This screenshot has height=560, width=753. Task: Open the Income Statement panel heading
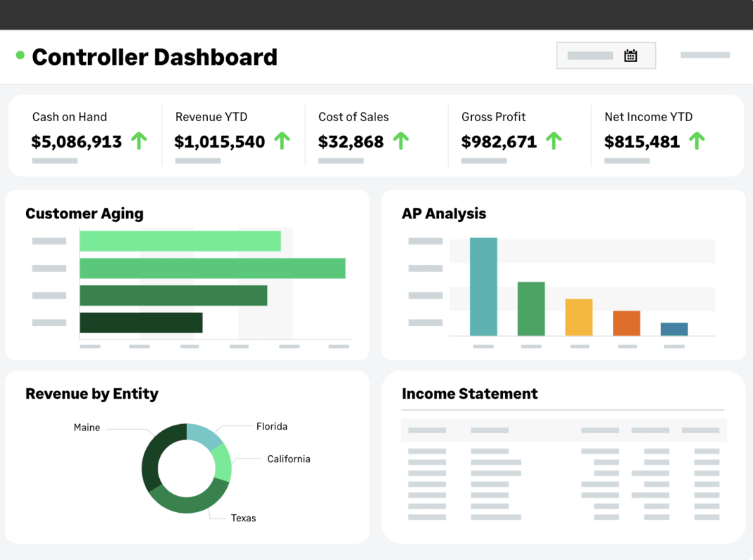click(x=470, y=394)
